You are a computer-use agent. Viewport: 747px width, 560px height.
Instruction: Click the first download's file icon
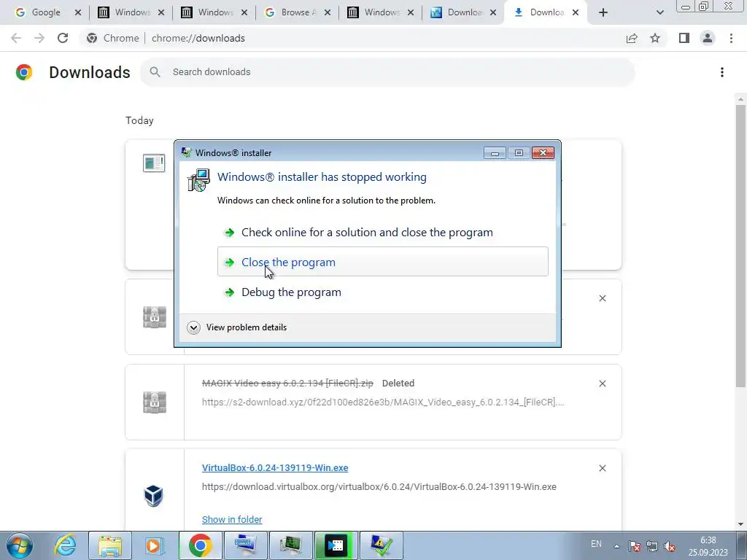tap(154, 163)
